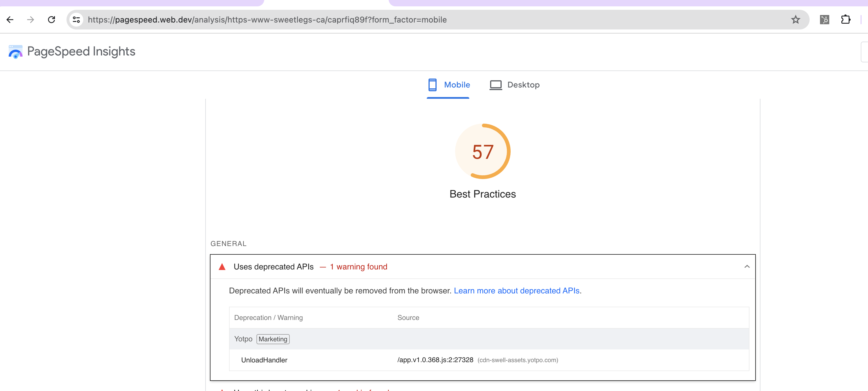Open the Extensions puzzle icon

pyautogui.click(x=846, y=20)
